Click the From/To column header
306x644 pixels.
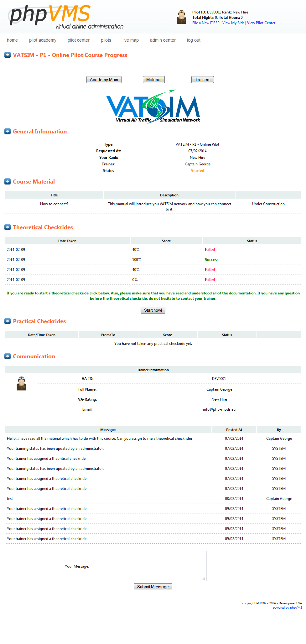[108, 335]
